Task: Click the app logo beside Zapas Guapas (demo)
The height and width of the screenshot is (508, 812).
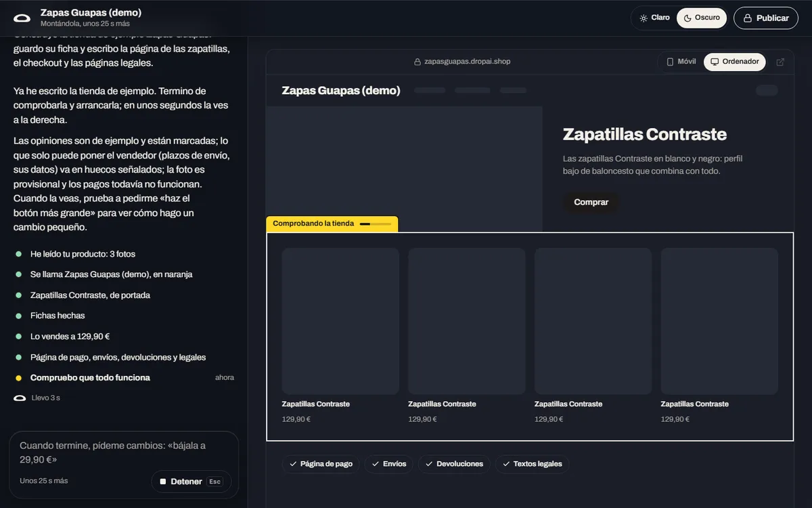Action: 22,18
